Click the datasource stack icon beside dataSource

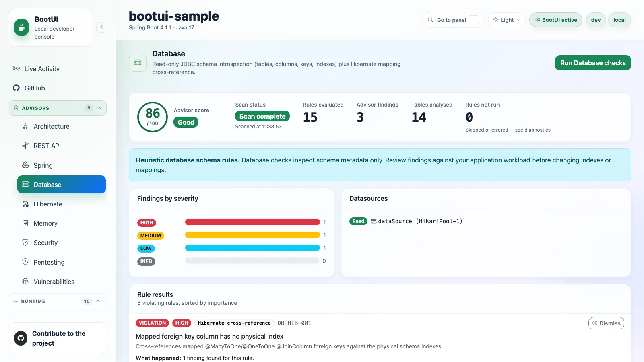(374, 221)
